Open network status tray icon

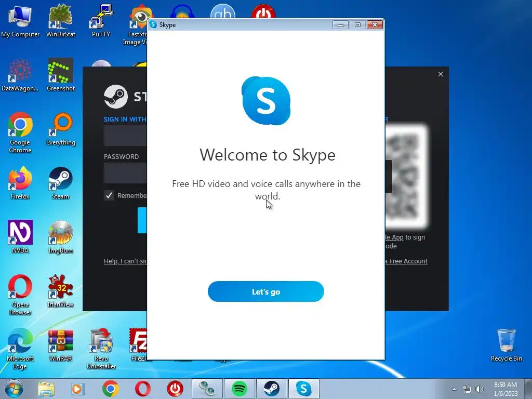pos(467,389)
